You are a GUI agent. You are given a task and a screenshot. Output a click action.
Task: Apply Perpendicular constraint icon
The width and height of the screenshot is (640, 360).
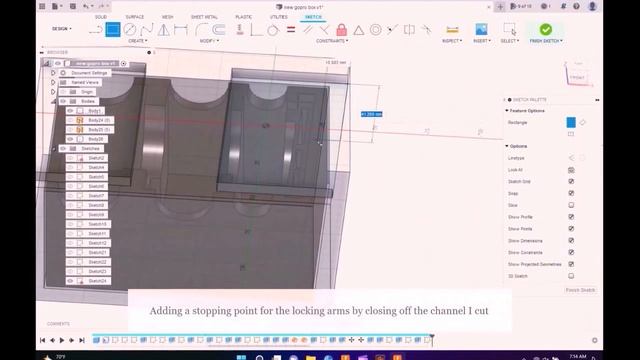point(324,29)
